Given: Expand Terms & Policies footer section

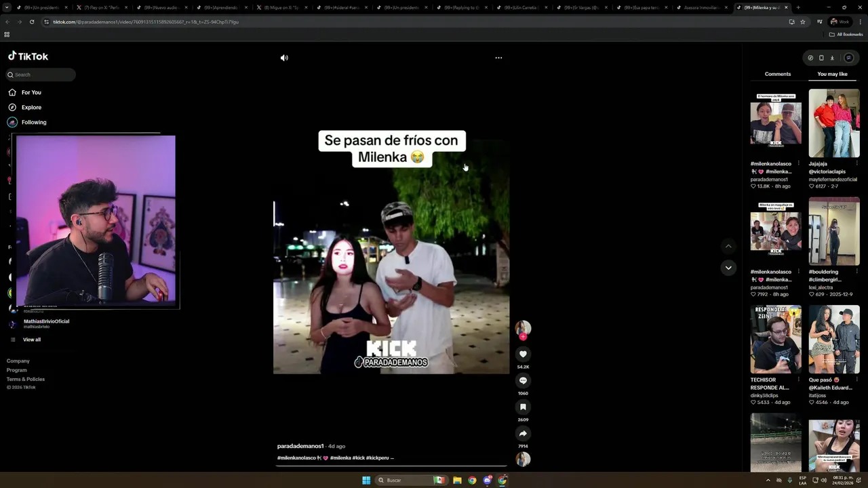Looking at the screenshot, I should (x=26, y=379).
